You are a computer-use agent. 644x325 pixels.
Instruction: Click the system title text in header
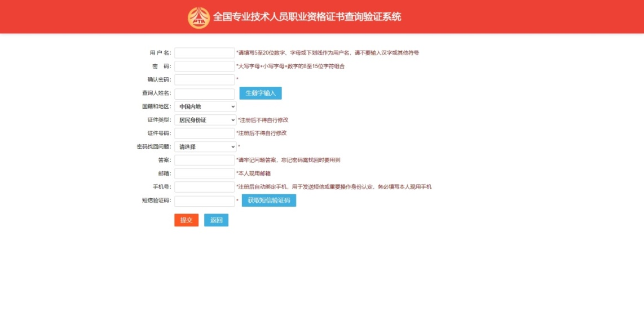pos(307,17)
